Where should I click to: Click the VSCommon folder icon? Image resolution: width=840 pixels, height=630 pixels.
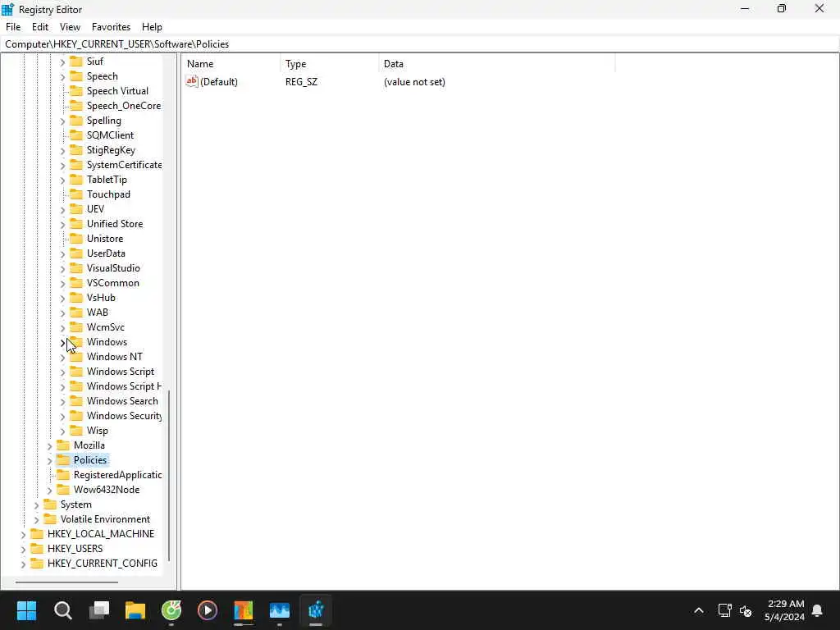[x=76, y=282]
